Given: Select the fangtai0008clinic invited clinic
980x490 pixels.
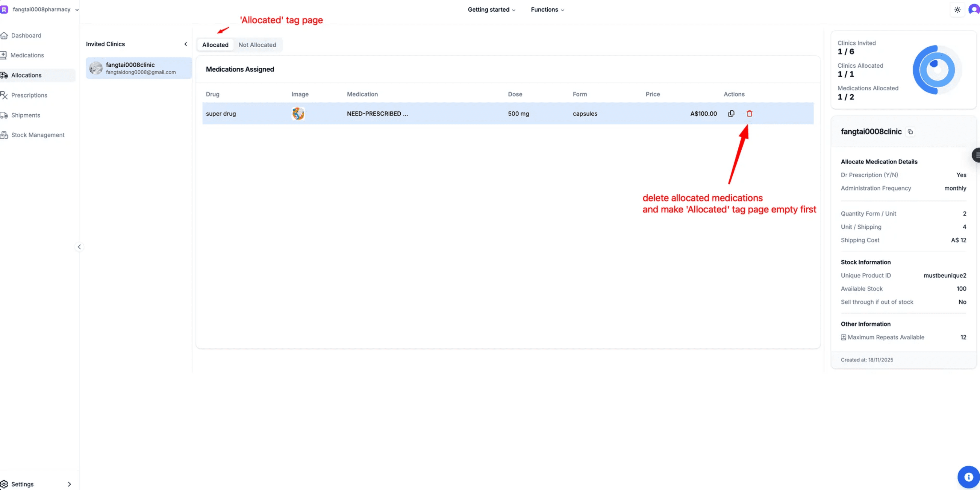Looking at the screenshot, I should (138, 68).
